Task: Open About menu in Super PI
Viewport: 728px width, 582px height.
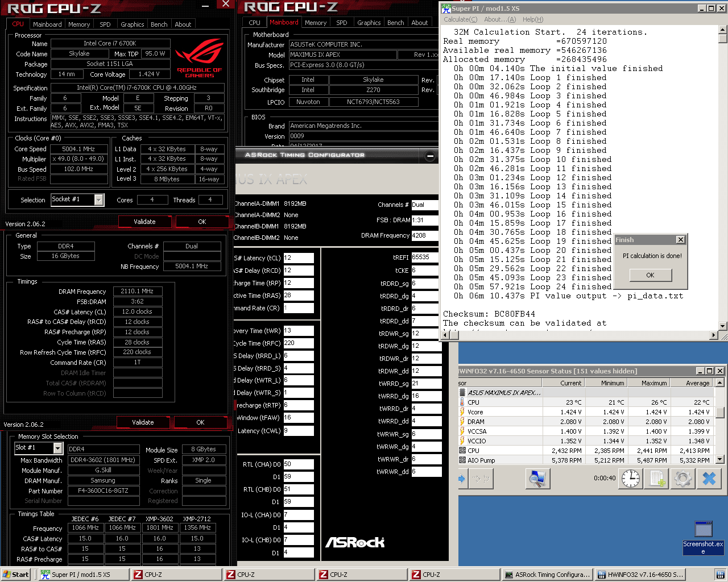Action: [500, 19]
